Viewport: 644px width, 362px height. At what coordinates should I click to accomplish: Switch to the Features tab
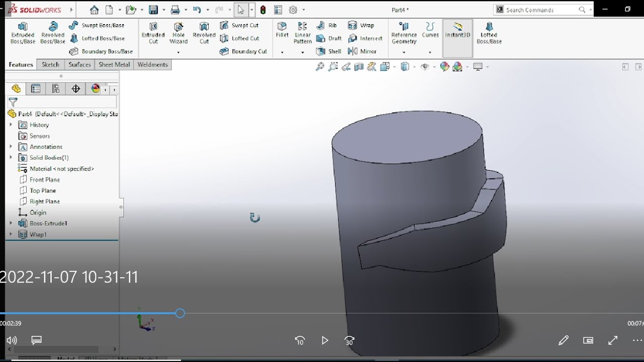21,64
